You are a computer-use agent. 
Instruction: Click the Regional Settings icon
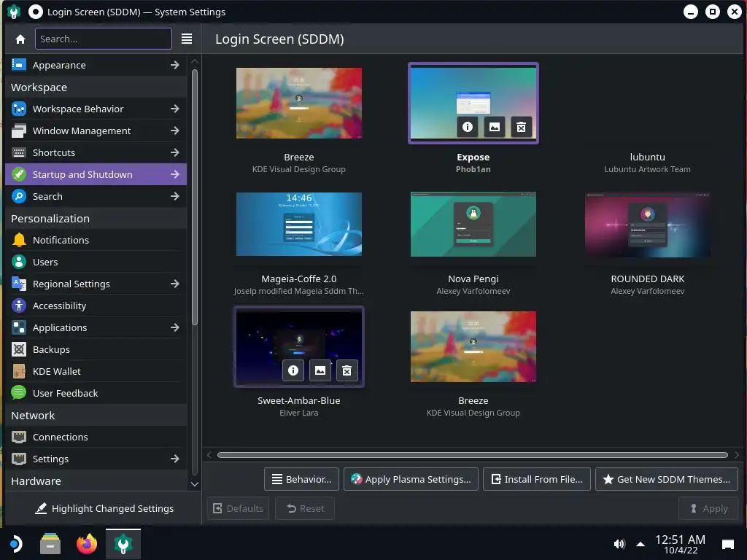pyautogui.click(x=19, y=284)
